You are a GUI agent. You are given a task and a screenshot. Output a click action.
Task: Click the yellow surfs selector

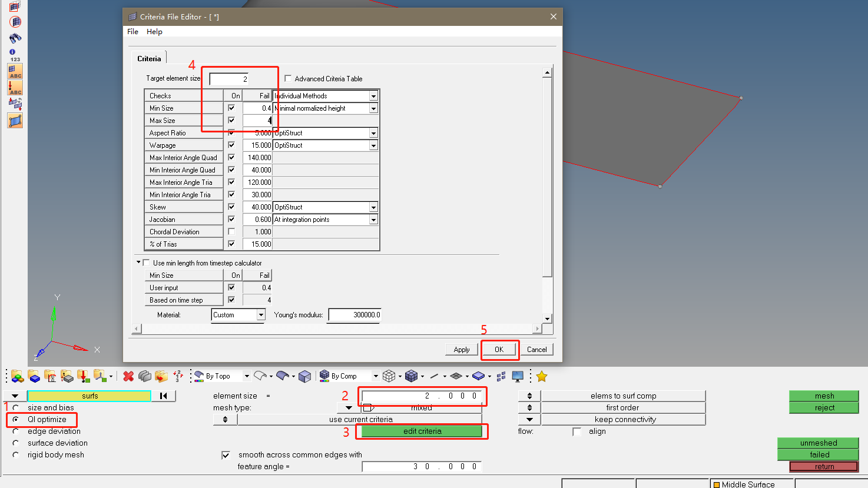90,396
